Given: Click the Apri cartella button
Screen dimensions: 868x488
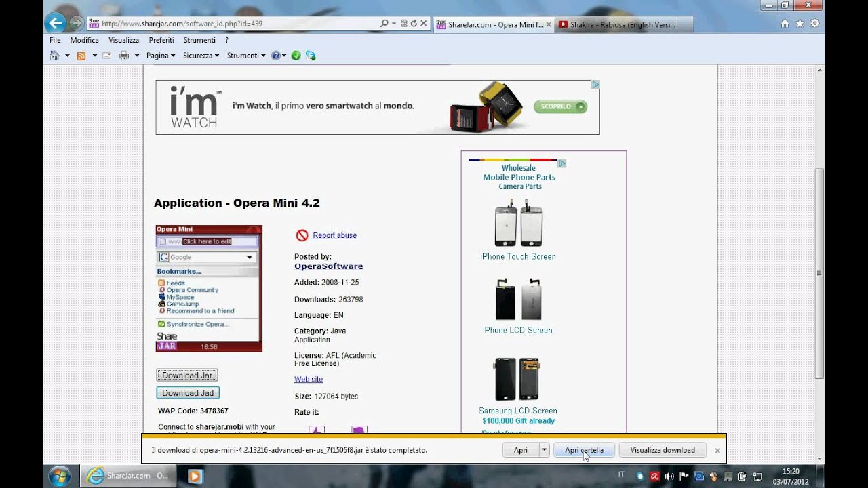Looking at the screenshot, I should 584,450.
